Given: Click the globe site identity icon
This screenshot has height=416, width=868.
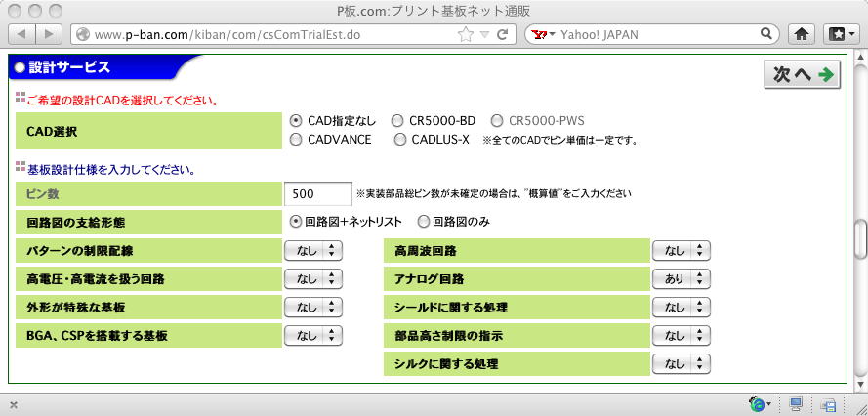Looking at the screenshot, I should click(x=83, y=35).
